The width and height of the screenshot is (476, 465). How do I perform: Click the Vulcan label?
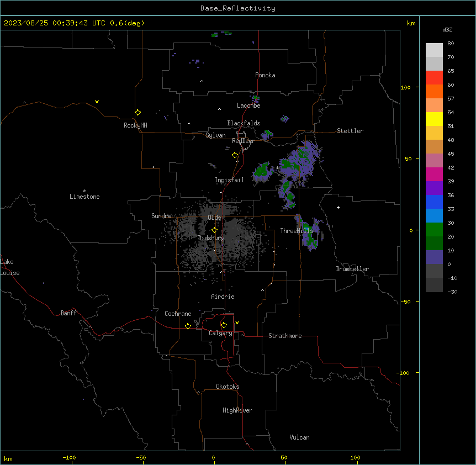pyautogui.click(x=299, y=437)
